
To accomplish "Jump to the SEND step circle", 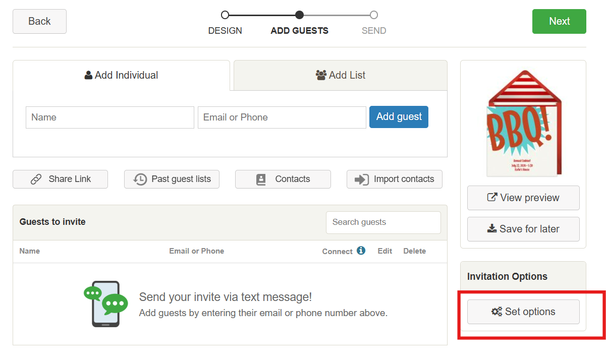I will [374, 15].
